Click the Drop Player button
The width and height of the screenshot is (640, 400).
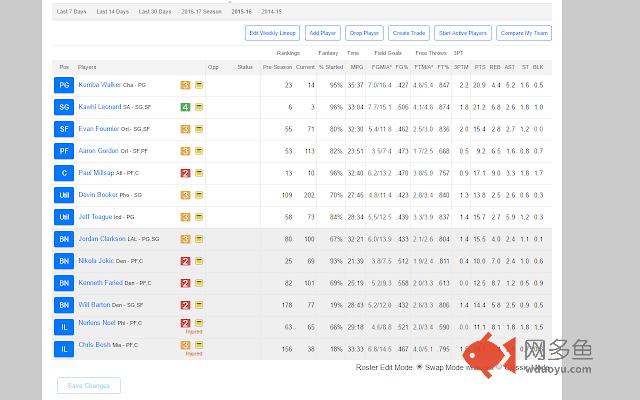[x=364, y=33]
